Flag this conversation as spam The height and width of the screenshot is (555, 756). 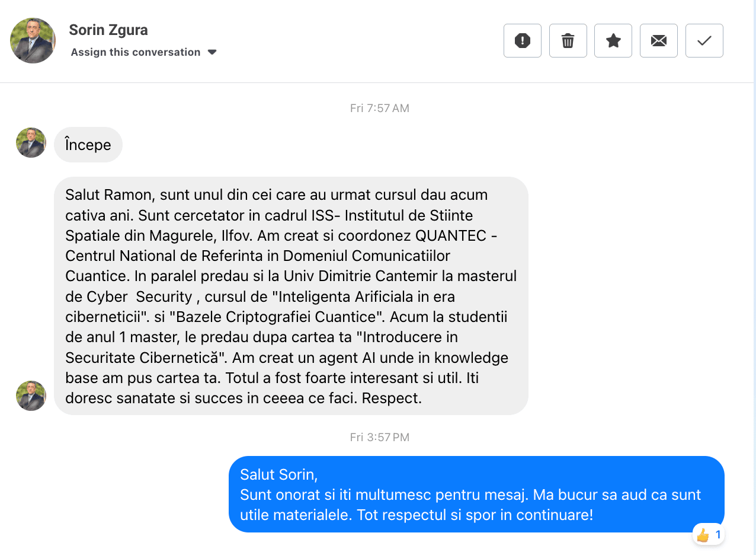[x=522, y=40]
